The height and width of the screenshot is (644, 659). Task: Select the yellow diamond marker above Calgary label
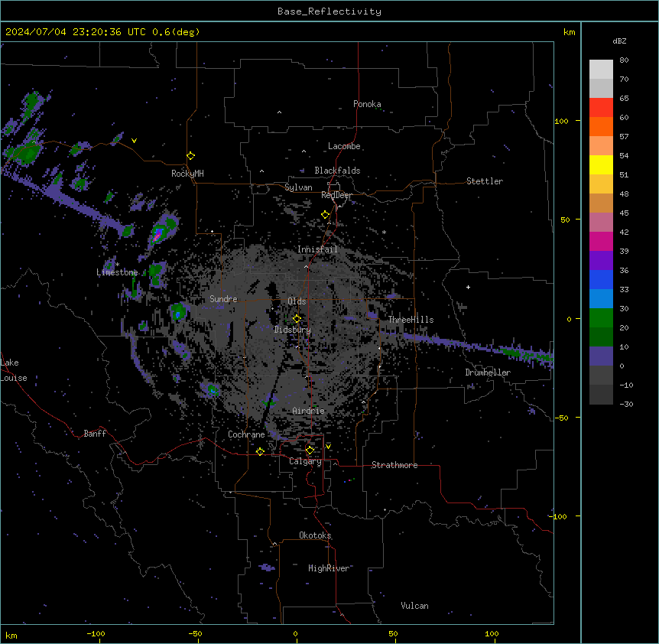tap(310, 450)
